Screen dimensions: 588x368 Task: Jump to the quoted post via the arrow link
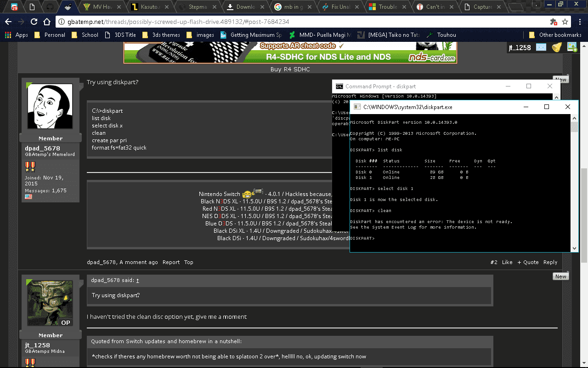pos(137,280)
